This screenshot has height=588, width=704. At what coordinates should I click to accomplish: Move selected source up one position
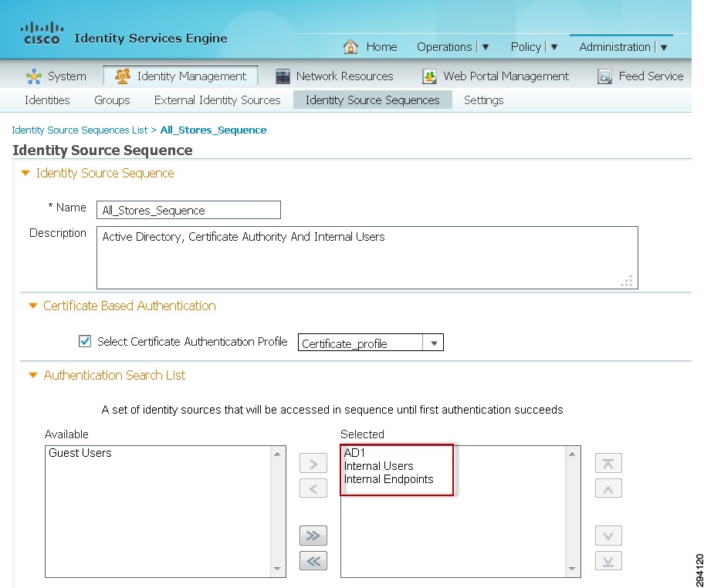tap(608, 488)
